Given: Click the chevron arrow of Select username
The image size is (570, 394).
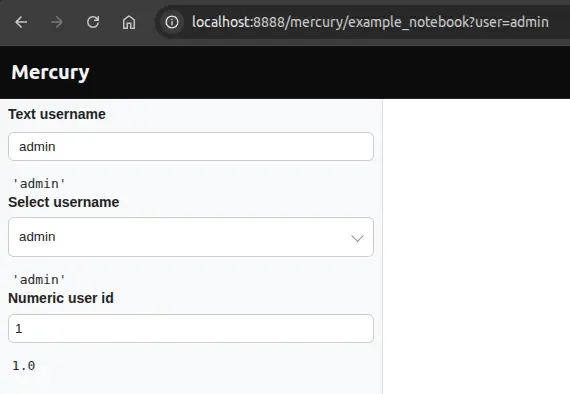Looking at the screenshot, I should pyautogui.click(x=357, y=238).
